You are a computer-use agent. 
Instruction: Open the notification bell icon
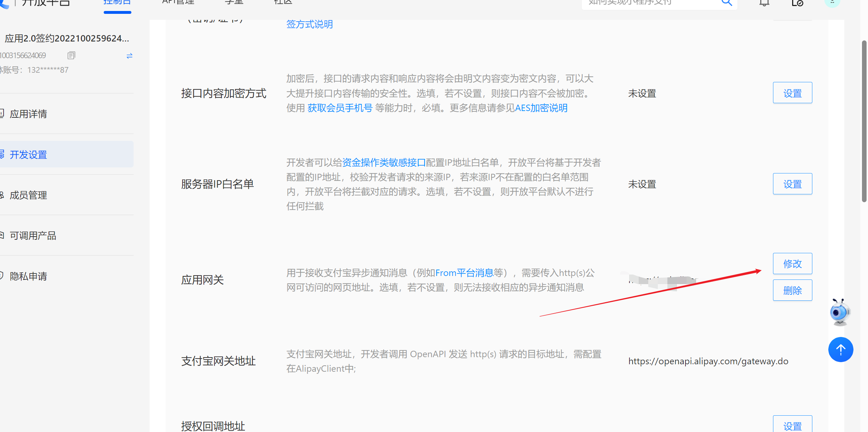pyautogui.click(x=764, y=3)
